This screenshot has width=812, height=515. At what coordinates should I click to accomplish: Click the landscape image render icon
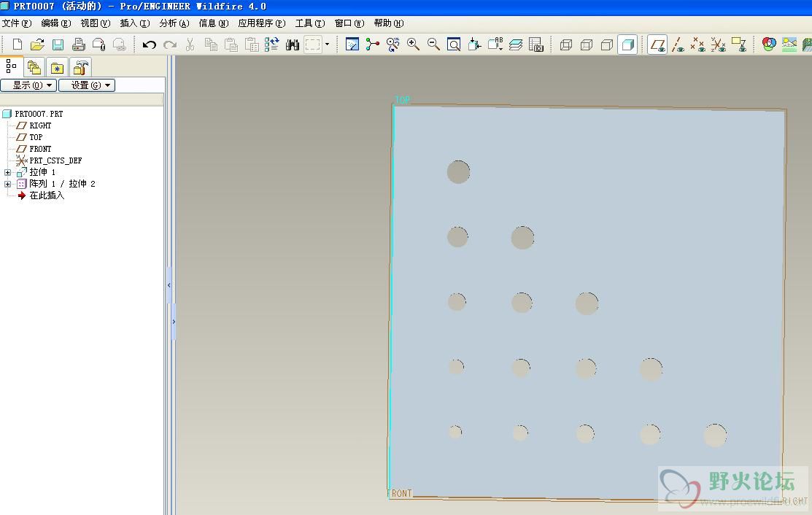pos(789,44)
